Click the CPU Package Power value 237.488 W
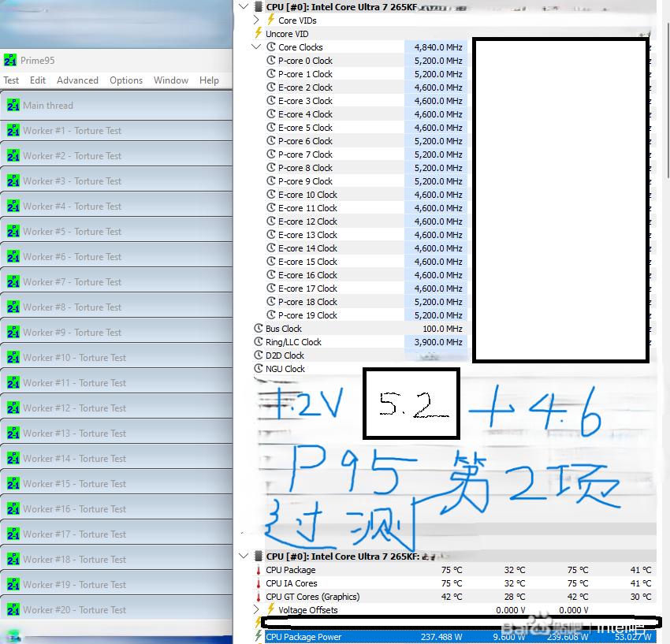 (x=441, y=637)
